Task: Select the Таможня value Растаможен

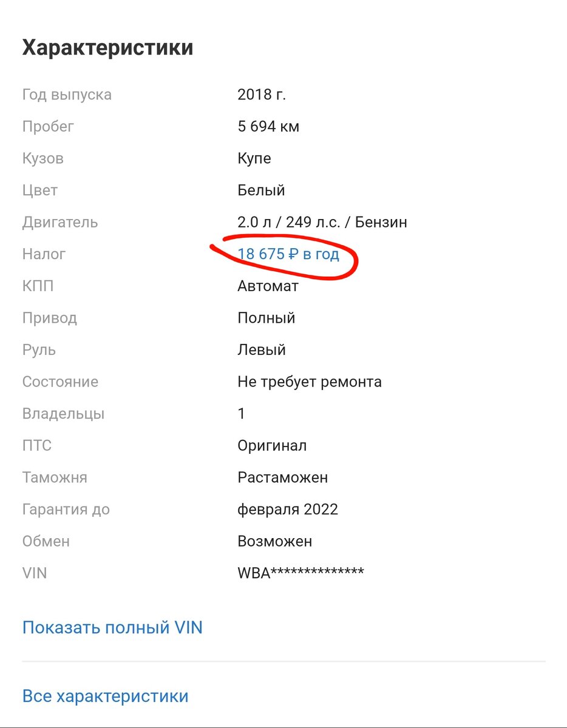Action: tap(282, 477)
